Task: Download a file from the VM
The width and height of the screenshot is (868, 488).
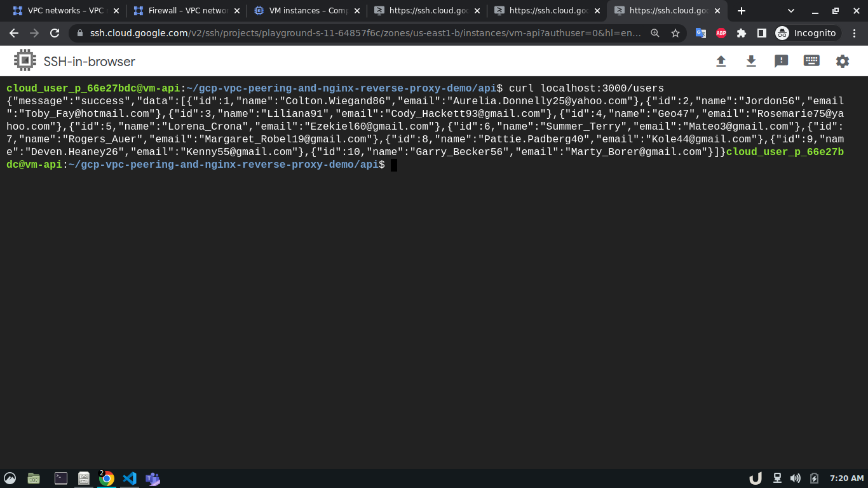Action: pyautogui.click(x=751, y=61)
